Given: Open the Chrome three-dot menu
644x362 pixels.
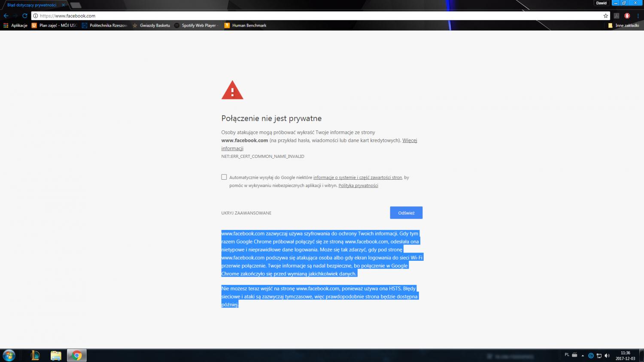Looking at the screenshot, I should click(638, 16).
